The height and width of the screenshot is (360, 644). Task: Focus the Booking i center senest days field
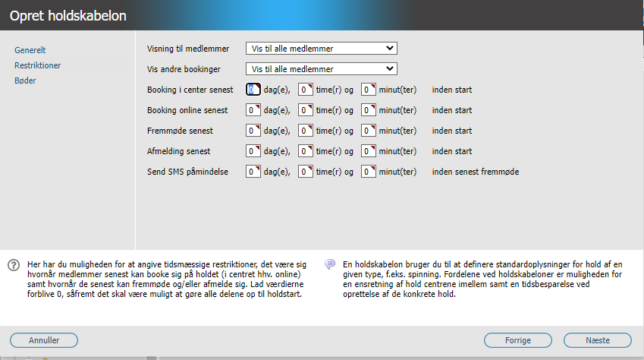(x=253, y=90)
